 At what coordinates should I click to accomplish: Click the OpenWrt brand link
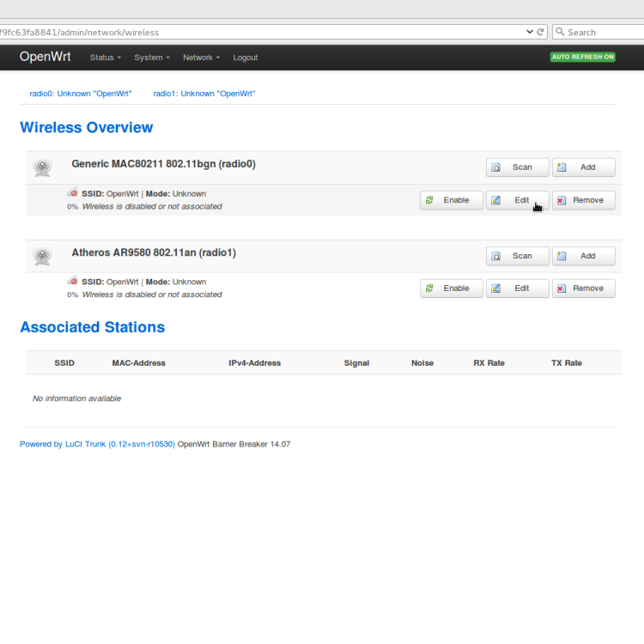46,57
